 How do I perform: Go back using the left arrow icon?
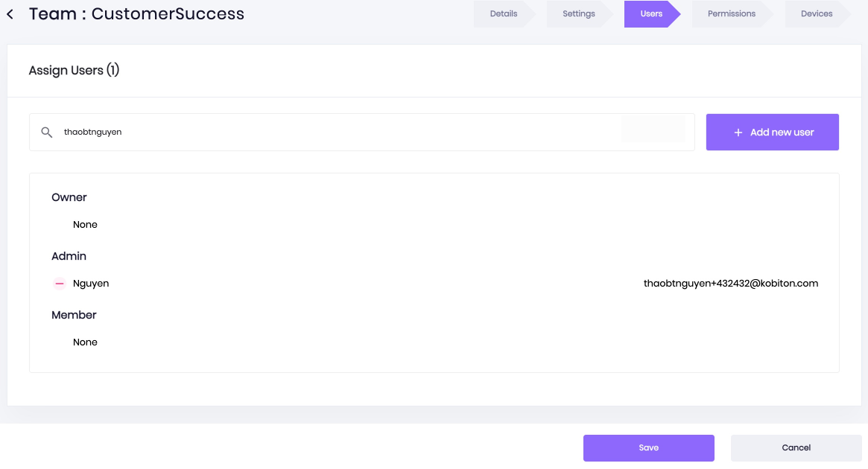pos(10,14)
